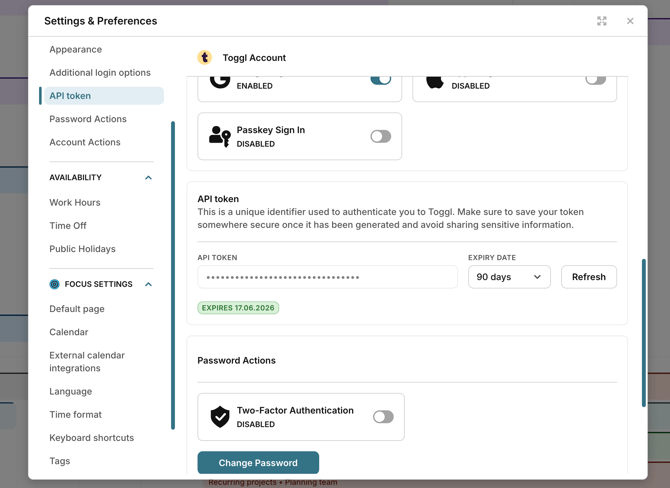Collapse the Availability section
The width and height of the screenshot is (670, 488).
[148, 178]
